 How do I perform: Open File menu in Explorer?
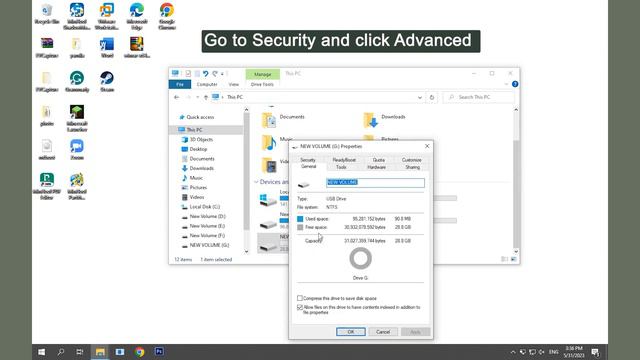coord(180,84)
